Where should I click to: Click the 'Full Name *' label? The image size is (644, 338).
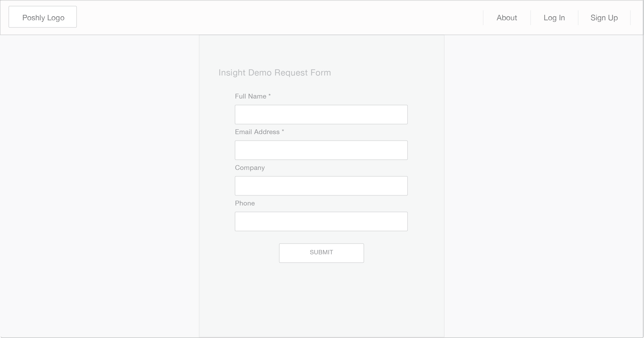pos(253,96)
